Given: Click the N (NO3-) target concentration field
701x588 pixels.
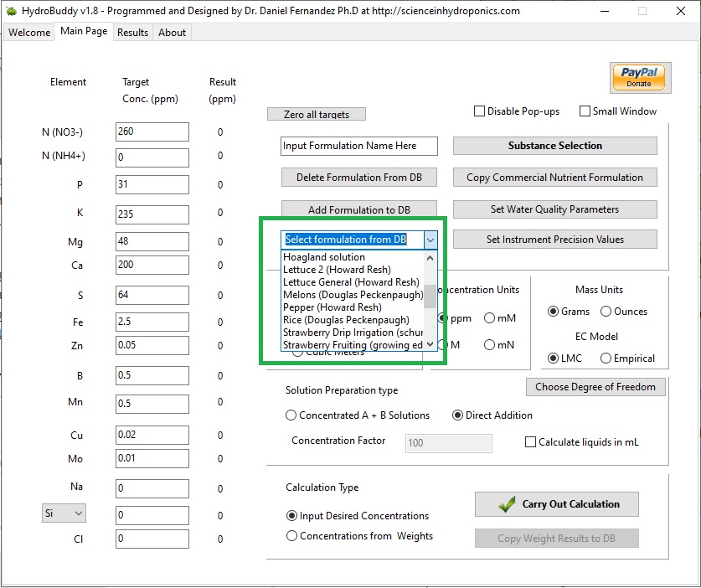Looking at the screenshot, I should click(152, 132).
